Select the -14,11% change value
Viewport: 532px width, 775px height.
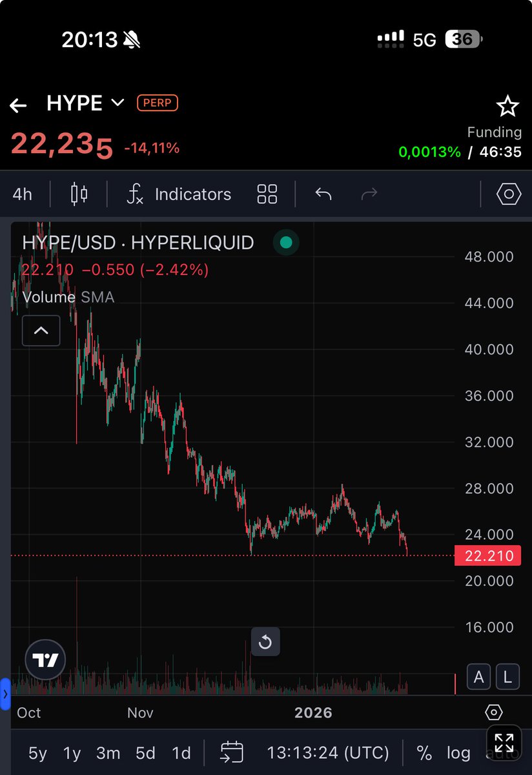pyautogui.click(x=152, y=149)
